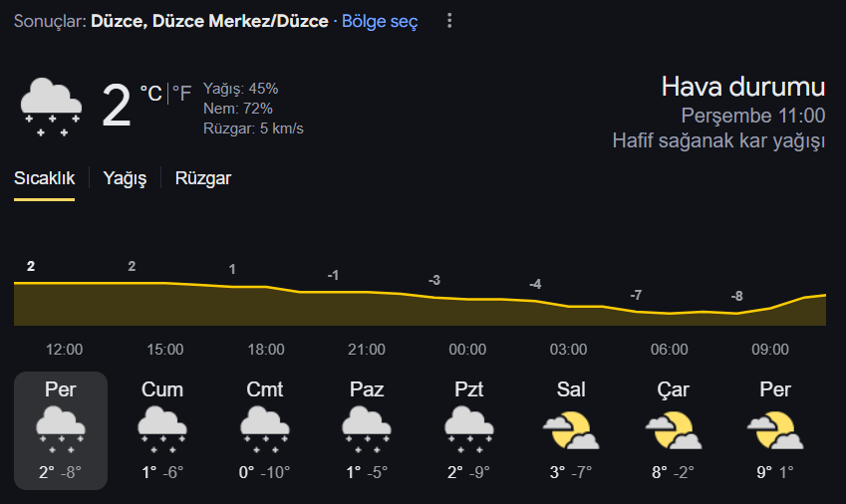
Task: Choose the last Per day with 9° high
Action: 775,430
